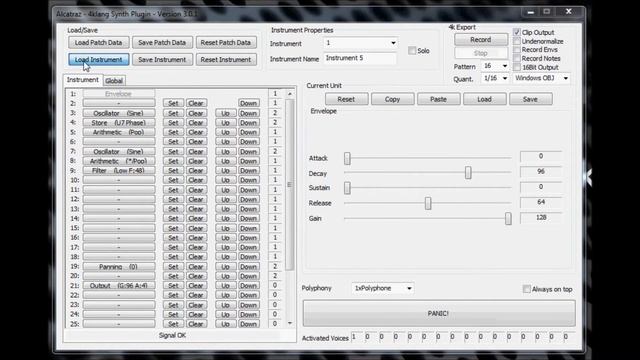Enable the 16Bit Output checkbox
This screenshot has height=360, width=640.
coord(517,67)
